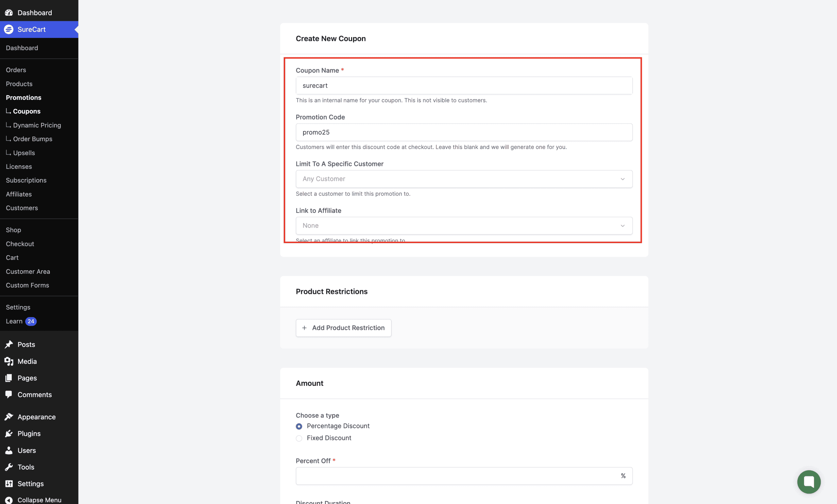Click the Media menu label
The height and width of the screenshot is (504, 837).
click(x=27, y=361)
